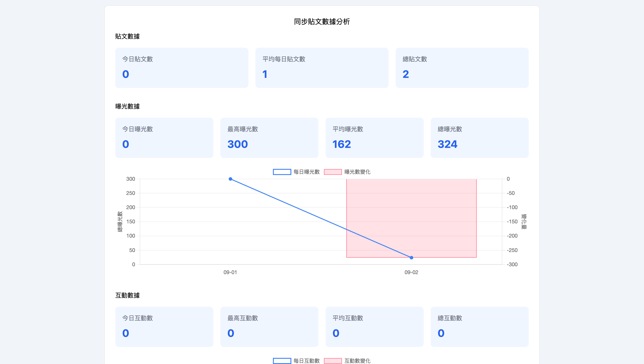
Task: Select the 平均曝光數 card showing 162
Action: point(374,138)
